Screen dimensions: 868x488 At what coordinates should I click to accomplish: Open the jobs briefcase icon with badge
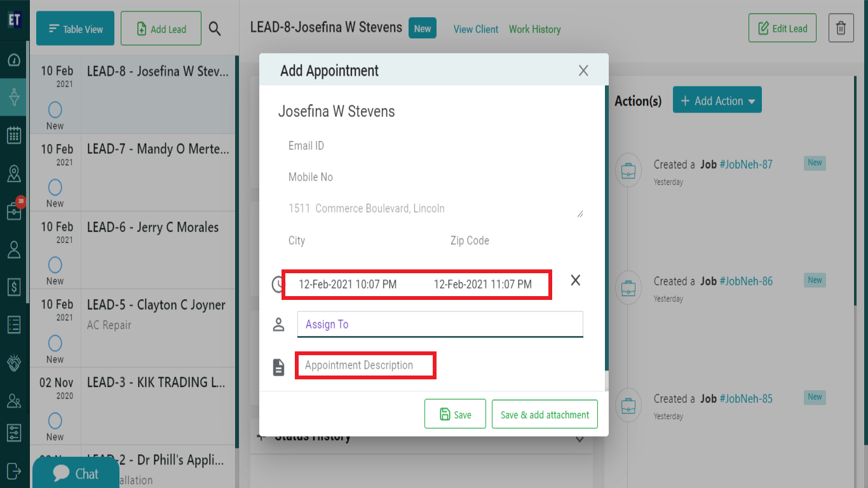(14, 210)
